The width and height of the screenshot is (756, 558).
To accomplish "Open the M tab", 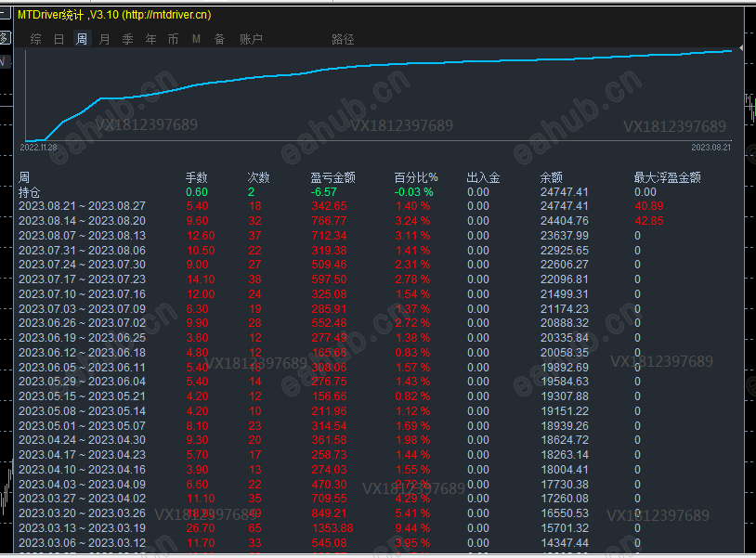I will pyautogui.click(x=196, y=39).
